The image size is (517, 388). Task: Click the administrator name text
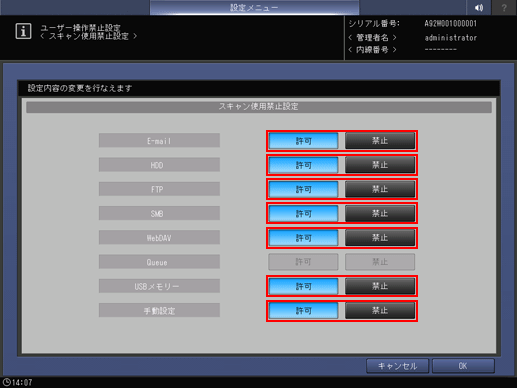451,38
